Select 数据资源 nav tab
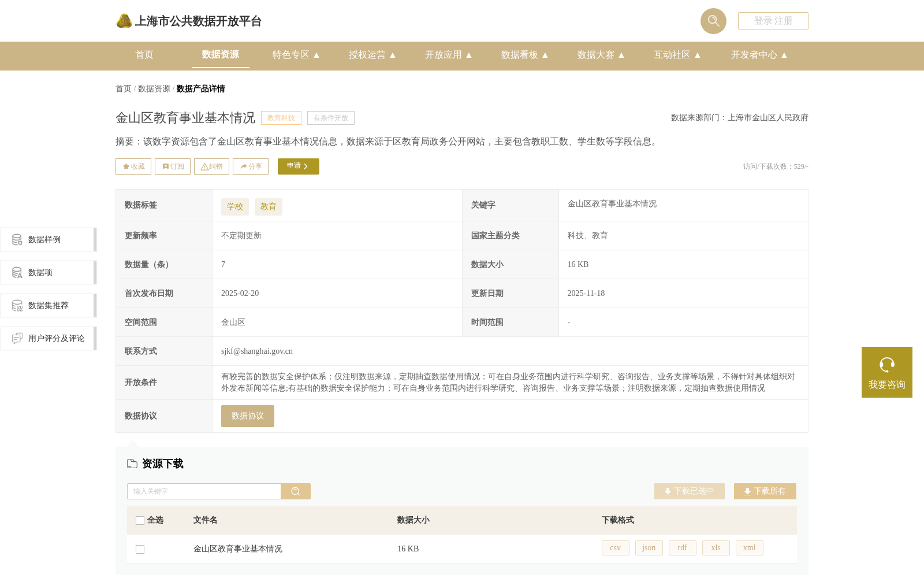The image size is (924, 578). [221, 54]
